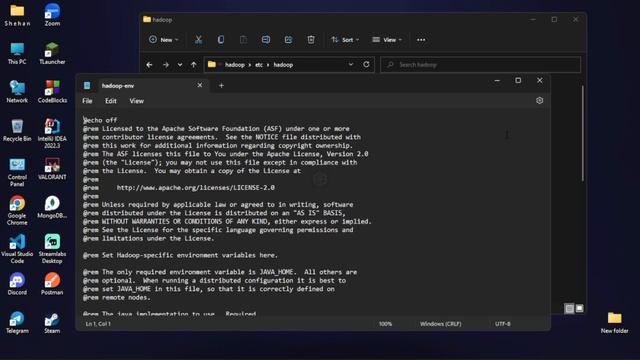Open the Recycle Bin
This screenshot has width=640, height=360.
(x=17, y=130)
